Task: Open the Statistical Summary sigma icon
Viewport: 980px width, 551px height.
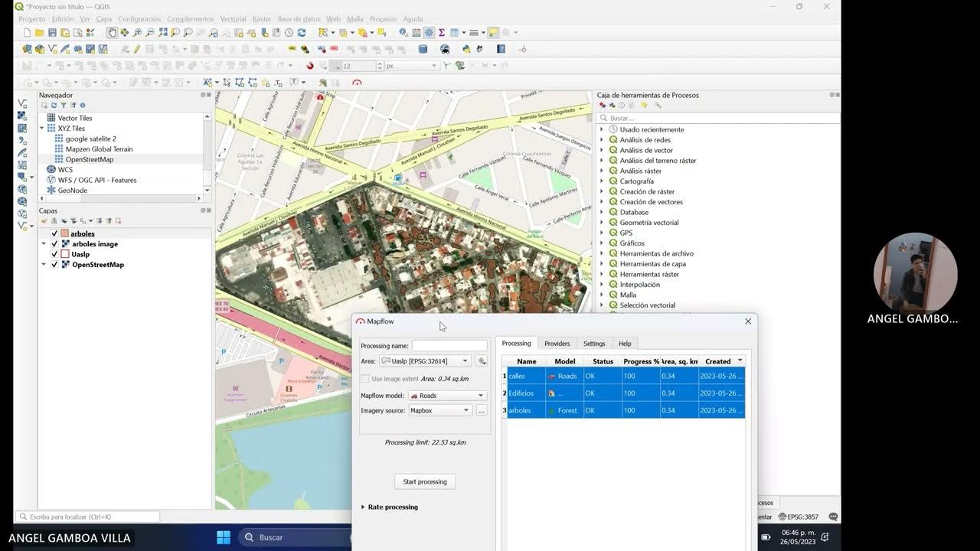Action: coord(442,33)
